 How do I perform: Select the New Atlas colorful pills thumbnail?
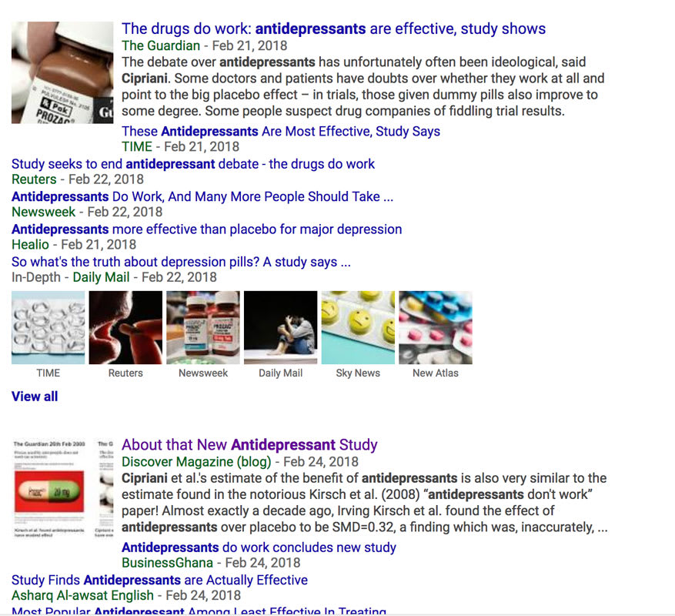[436, 328]
